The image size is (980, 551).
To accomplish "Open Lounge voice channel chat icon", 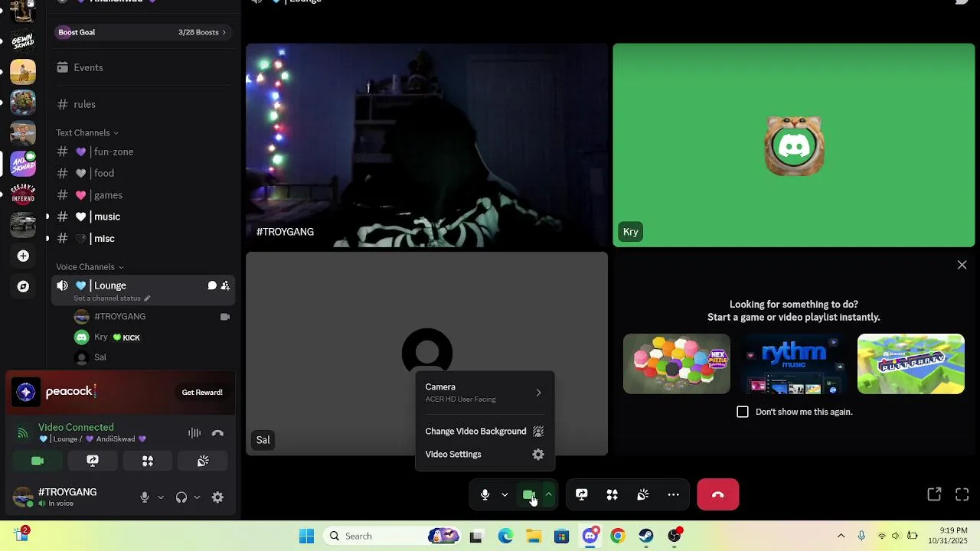I will [212, 285].
